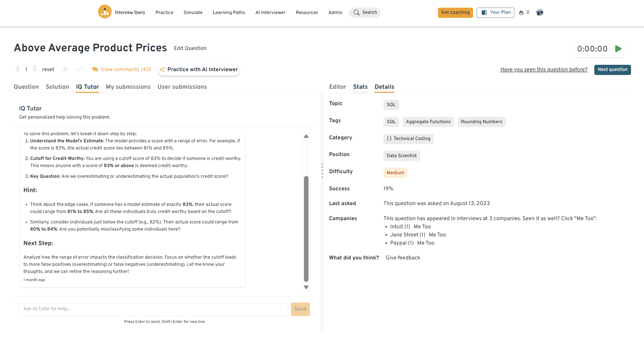Start the timer with the green play icon
This screenshot has width=644, height=338.
point(618,49)
